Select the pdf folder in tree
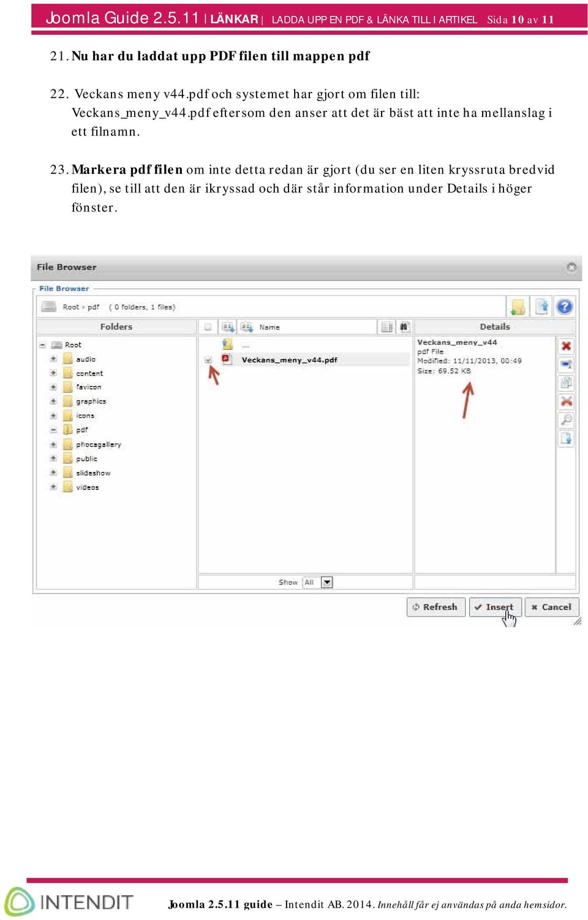Image resolution: width=588 pixels, height=920 pixels. coord(82,430)
